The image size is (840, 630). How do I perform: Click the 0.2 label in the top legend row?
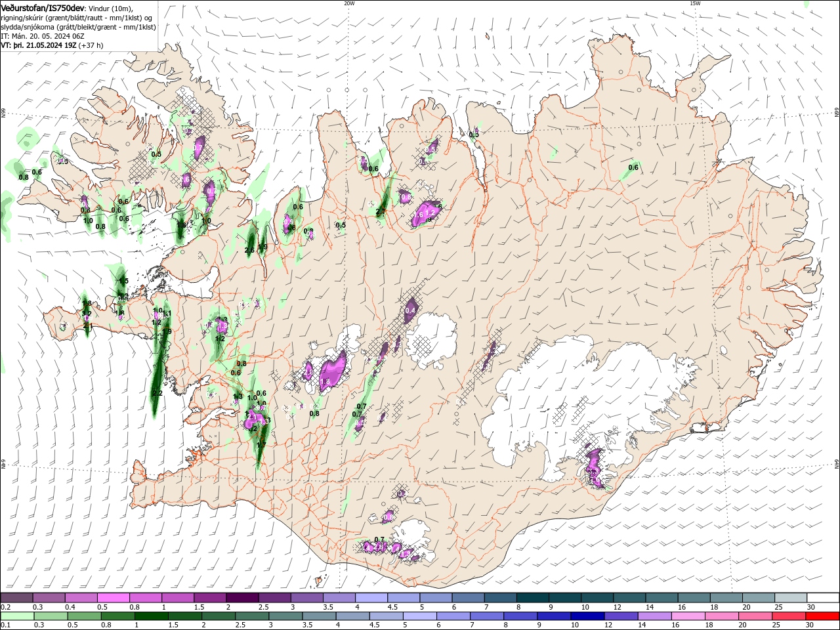click(5, 607)
